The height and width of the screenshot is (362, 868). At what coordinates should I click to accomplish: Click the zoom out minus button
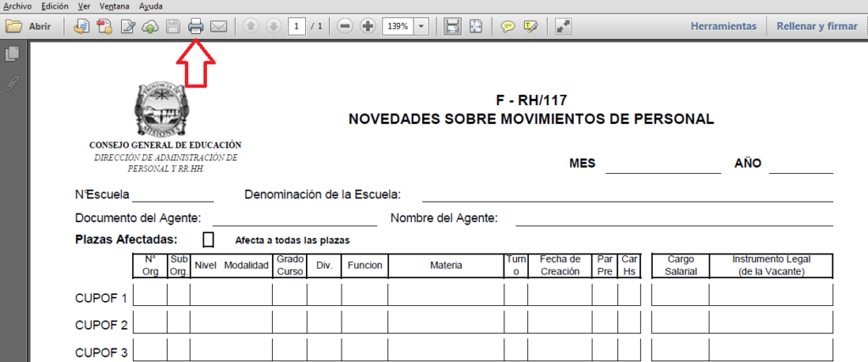tap(345, 26)
